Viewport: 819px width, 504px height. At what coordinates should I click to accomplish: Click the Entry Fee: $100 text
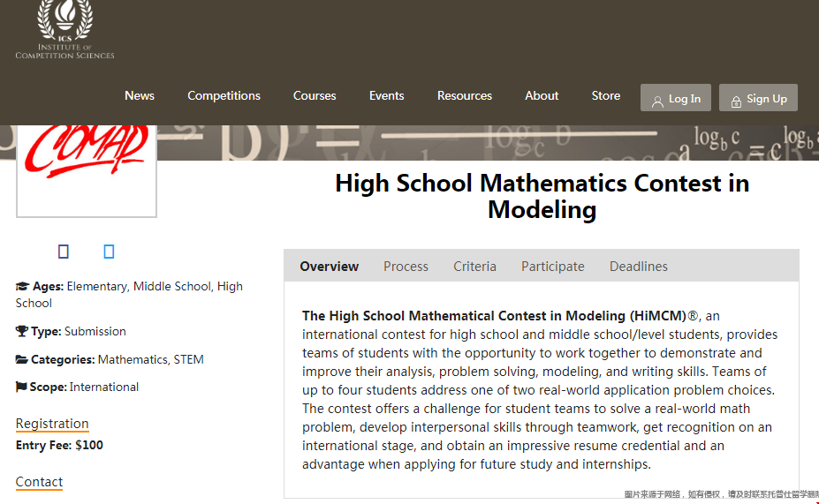pyautogui.click(x=59, y=445)
